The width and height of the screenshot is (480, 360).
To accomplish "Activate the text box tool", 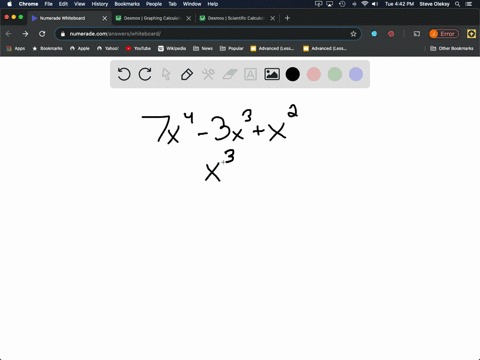I will coord(250,74).
